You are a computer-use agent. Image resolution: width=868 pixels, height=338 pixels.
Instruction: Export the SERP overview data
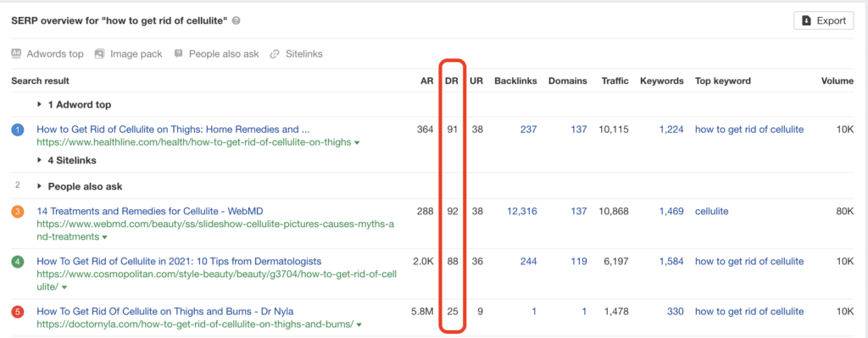click(824, 21)
